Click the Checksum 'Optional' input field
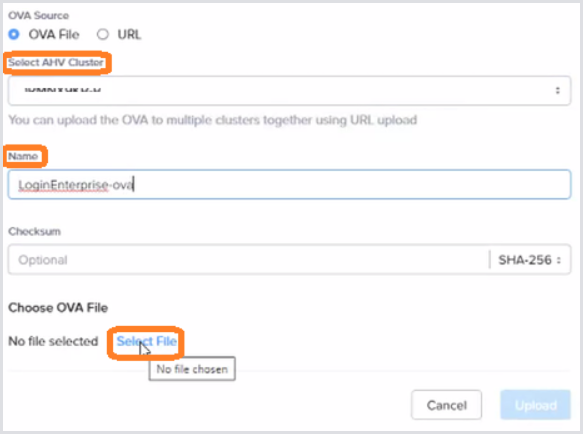583x434 pixels. (x=248, y=260)
